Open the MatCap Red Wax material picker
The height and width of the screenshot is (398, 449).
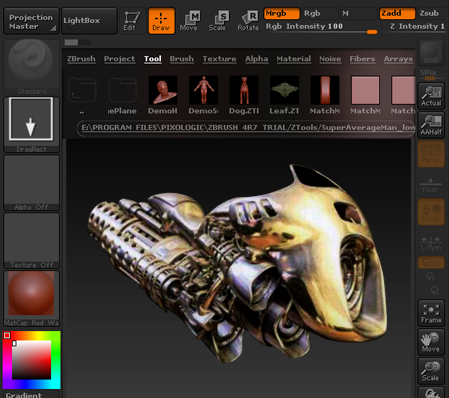(x=31, y=299)
